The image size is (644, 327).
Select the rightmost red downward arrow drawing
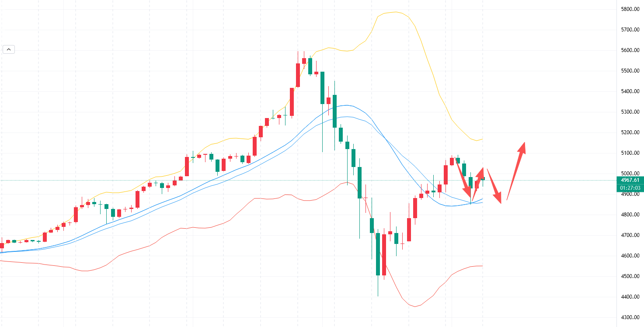coord(494,186)
